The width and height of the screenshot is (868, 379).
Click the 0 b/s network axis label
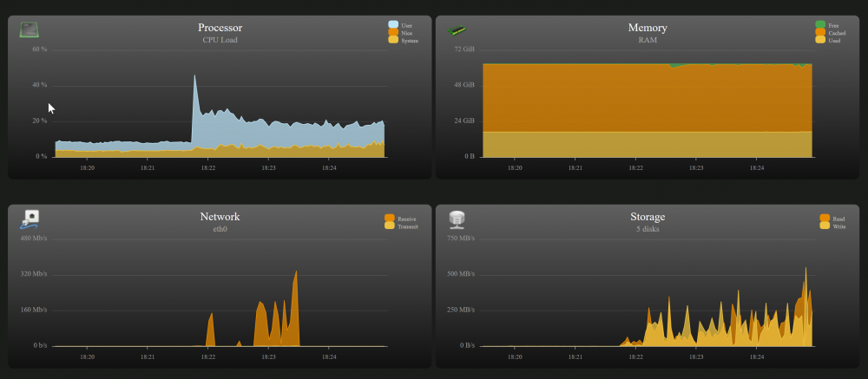(39, 345)
